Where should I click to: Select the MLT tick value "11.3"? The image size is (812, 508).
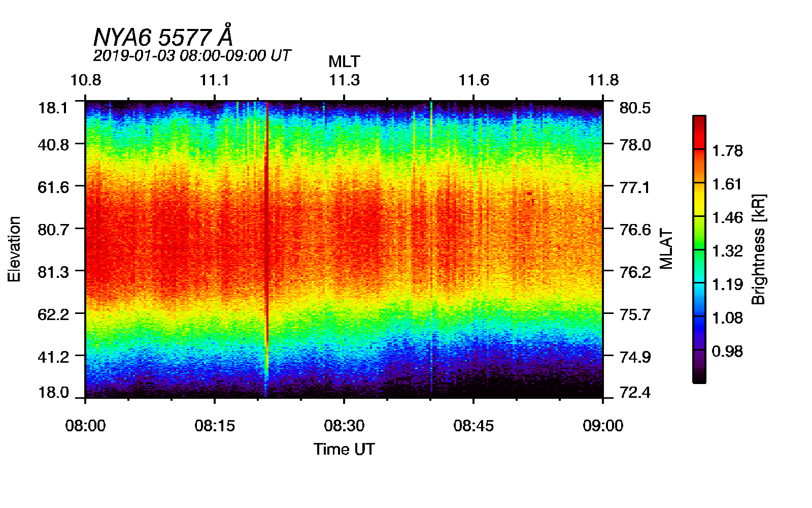(x=344, y=80)
